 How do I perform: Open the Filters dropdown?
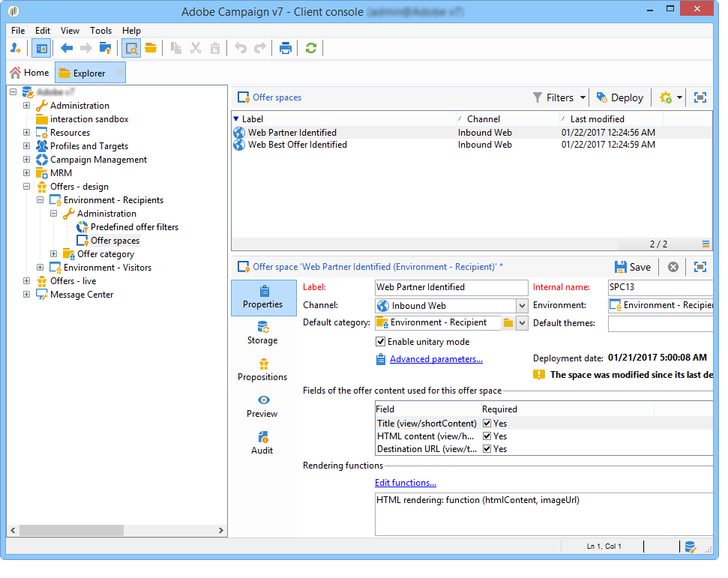[559, 97]
